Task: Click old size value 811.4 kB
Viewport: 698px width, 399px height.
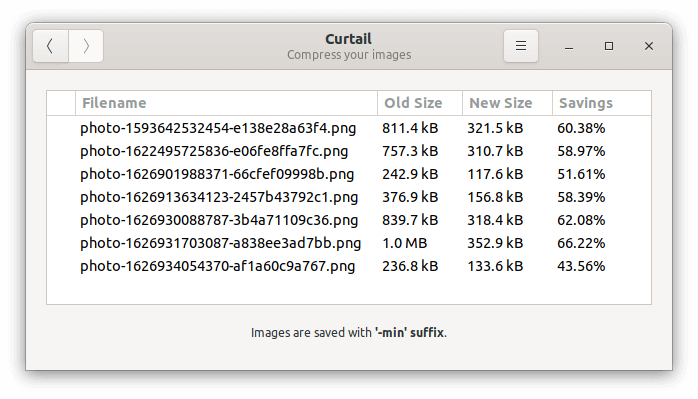Action: (x=410, y=128)
